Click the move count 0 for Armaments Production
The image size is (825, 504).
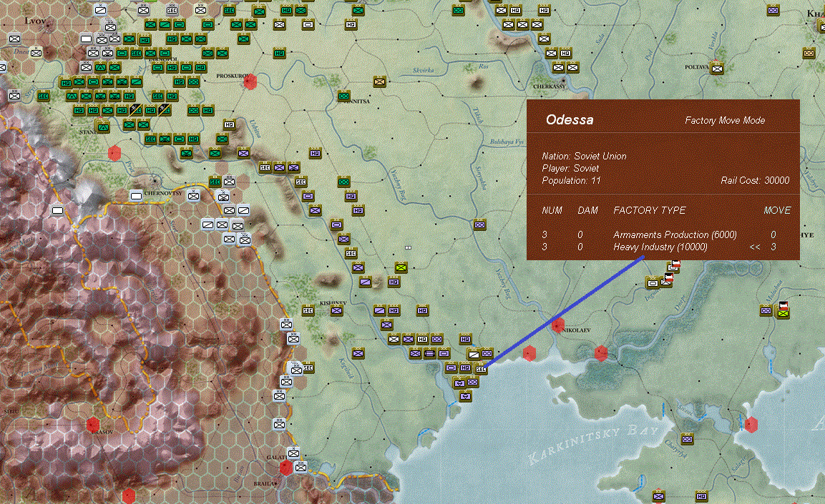[773, 235]
